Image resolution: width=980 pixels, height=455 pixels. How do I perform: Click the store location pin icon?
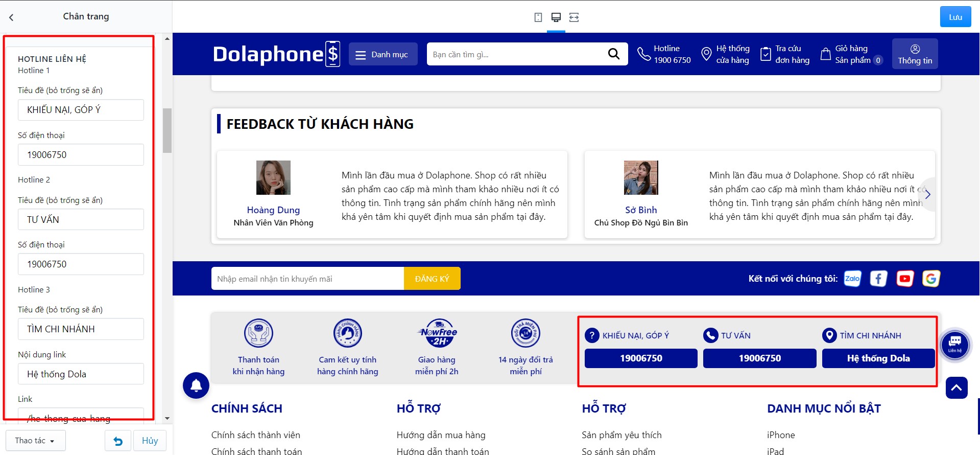pyautogui.click(x=706, y=54)
